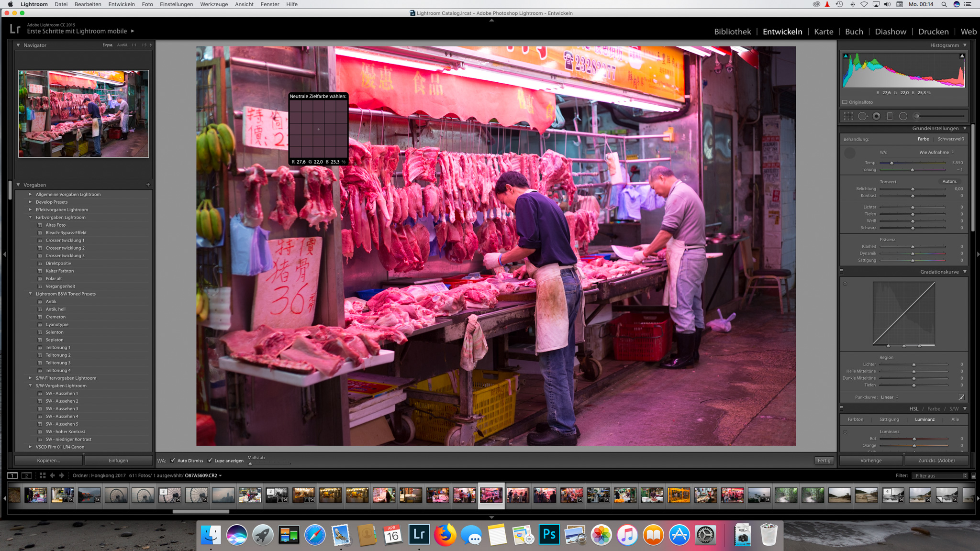Click the Fertig button
Viewport: 980px width, 551px height.
(x=824, y=461)
